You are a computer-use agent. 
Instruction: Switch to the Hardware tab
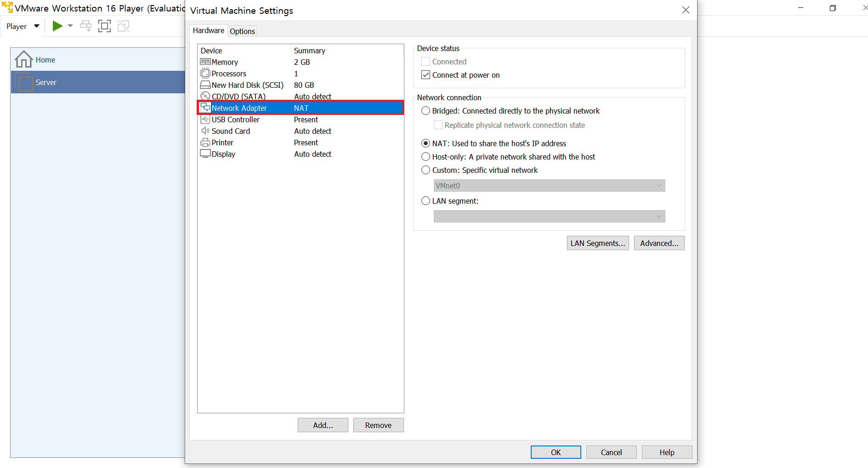(x=208, y=30)
